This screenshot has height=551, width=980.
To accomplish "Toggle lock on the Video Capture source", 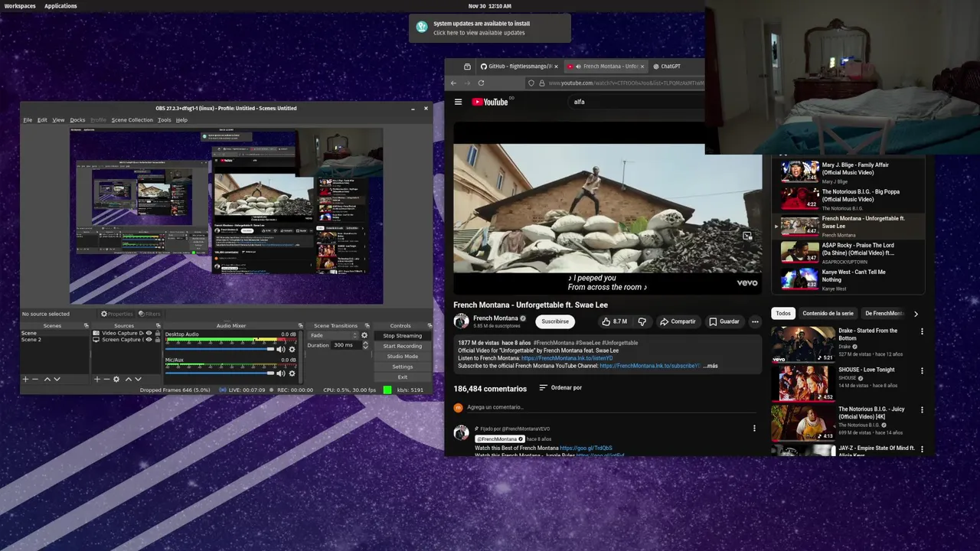I will point(158,333).
